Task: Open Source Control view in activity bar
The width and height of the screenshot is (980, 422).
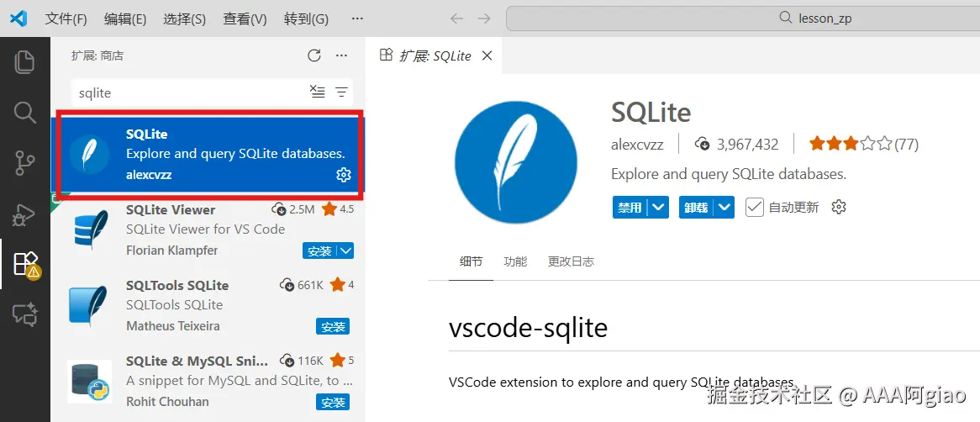Action: [x=25, y=163]
